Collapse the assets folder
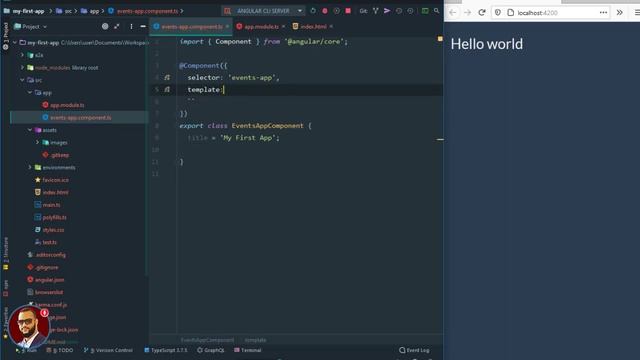The image size is (640, 360). 30,130
